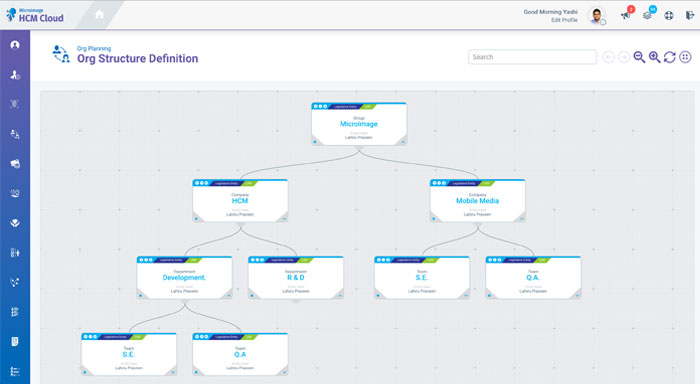Image resolution: width=700 pixels, height=384 pixels.
Task: Click the Edit Profile link
Action: tap(564, 20)
